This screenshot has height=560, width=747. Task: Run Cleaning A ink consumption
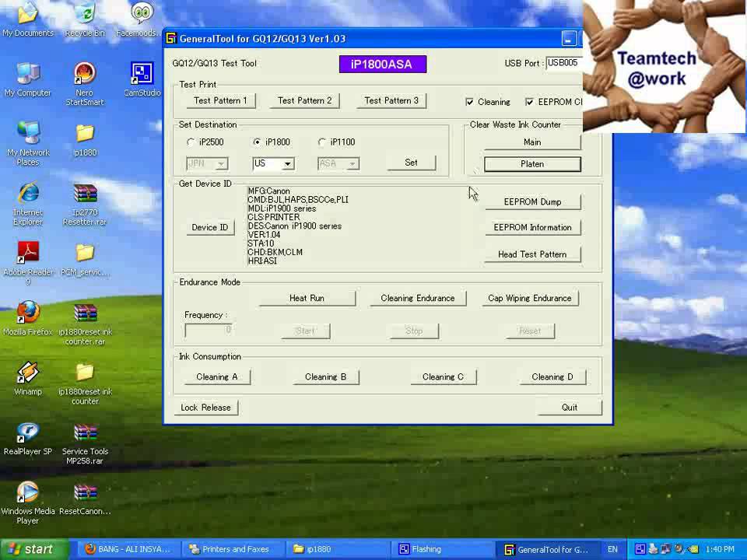217,376
